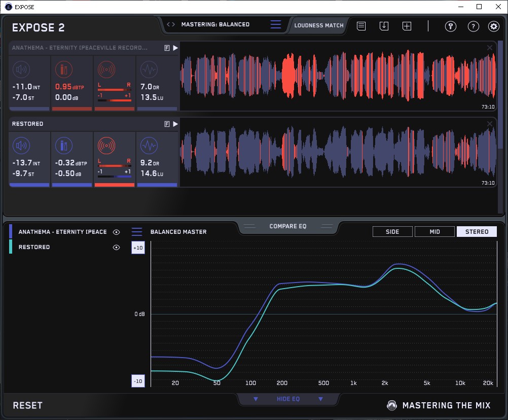The image size is (508, 420).
Task: Open the Mastering: Balanced preset selector
Action: (x=215, y=24)
